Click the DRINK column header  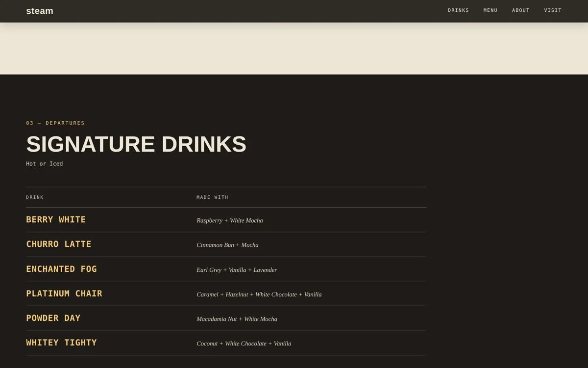coord(35,197)
